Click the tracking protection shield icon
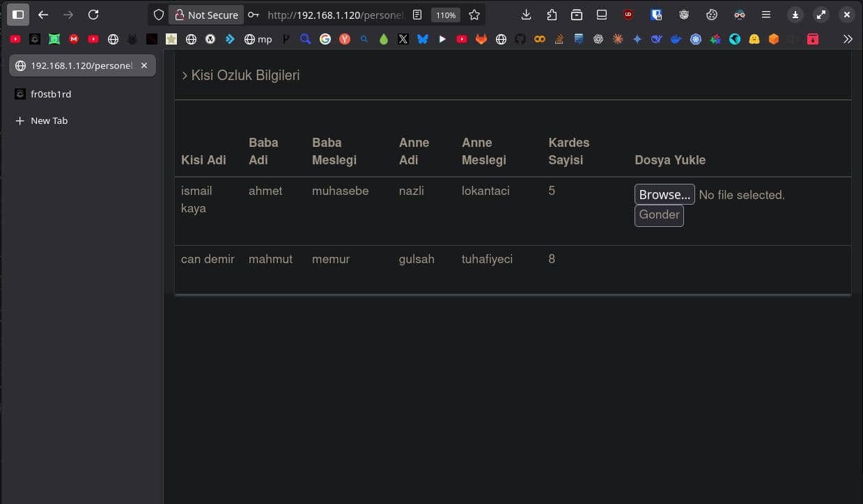The width and height of the screenshot is (863, 504). point(159,15)
